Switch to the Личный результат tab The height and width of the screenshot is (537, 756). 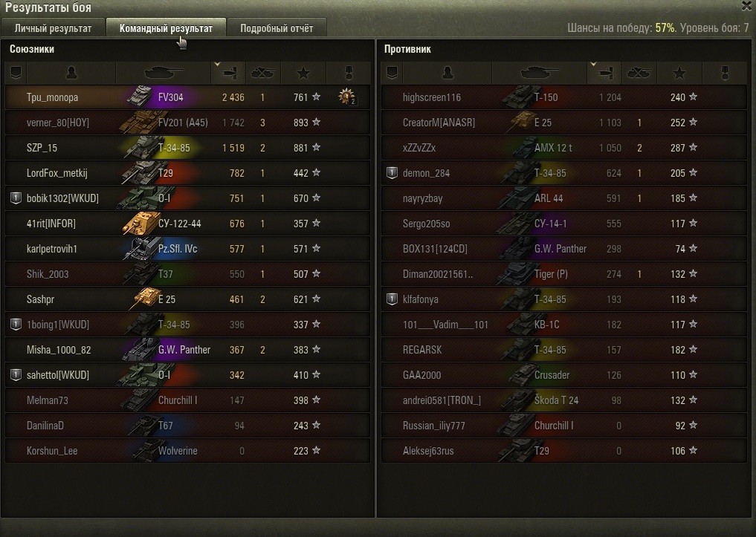[x=53, y=28]
